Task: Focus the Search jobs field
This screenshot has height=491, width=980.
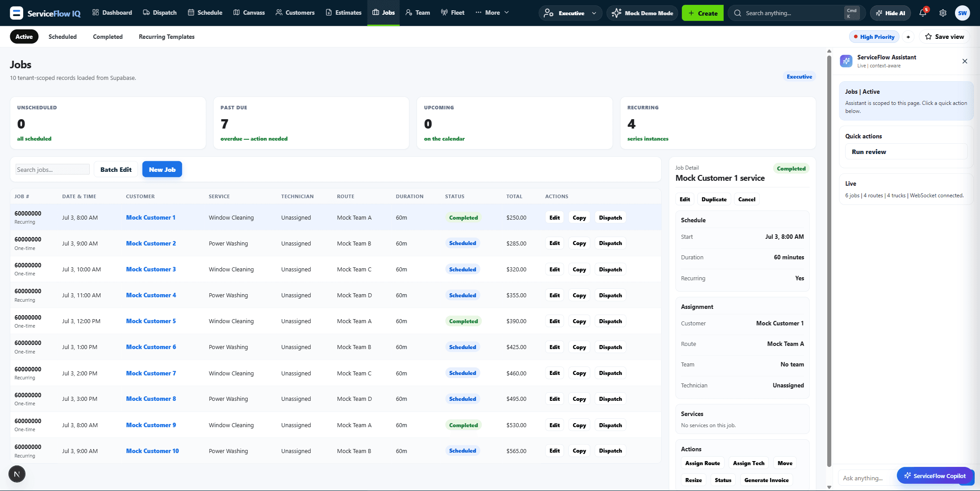Action: [53, 170]
